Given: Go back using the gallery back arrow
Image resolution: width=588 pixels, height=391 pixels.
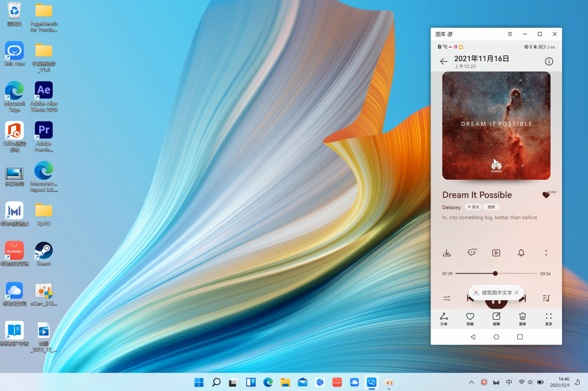Looking at the screenshot, I should [x=444, y=62].
